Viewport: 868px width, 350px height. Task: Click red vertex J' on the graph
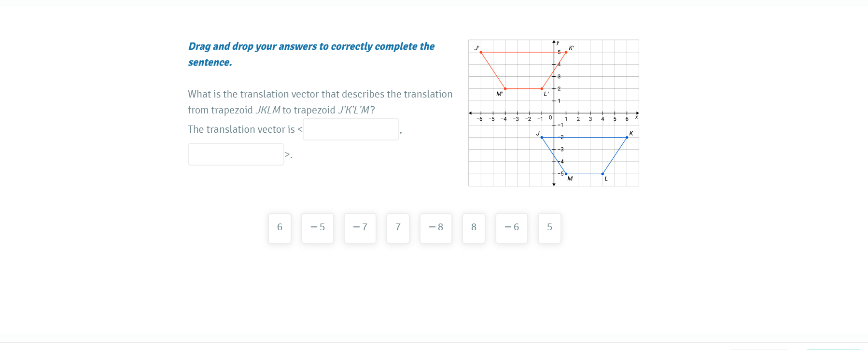coord(481,52)
